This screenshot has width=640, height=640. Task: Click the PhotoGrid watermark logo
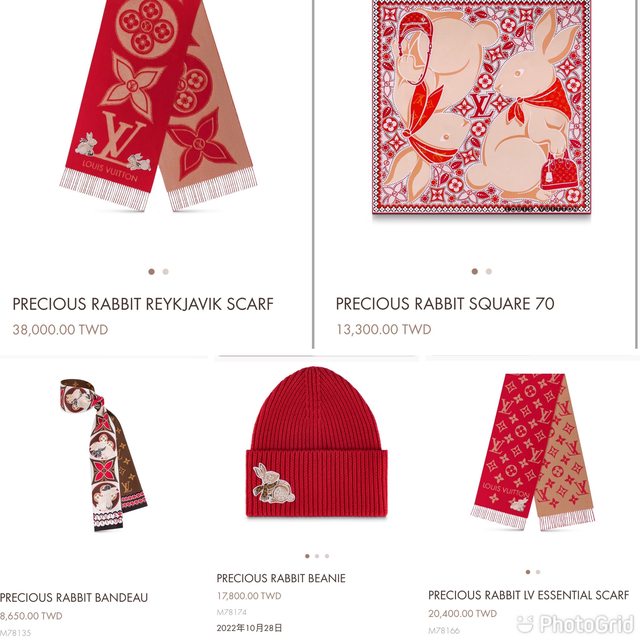pos(576,624)
